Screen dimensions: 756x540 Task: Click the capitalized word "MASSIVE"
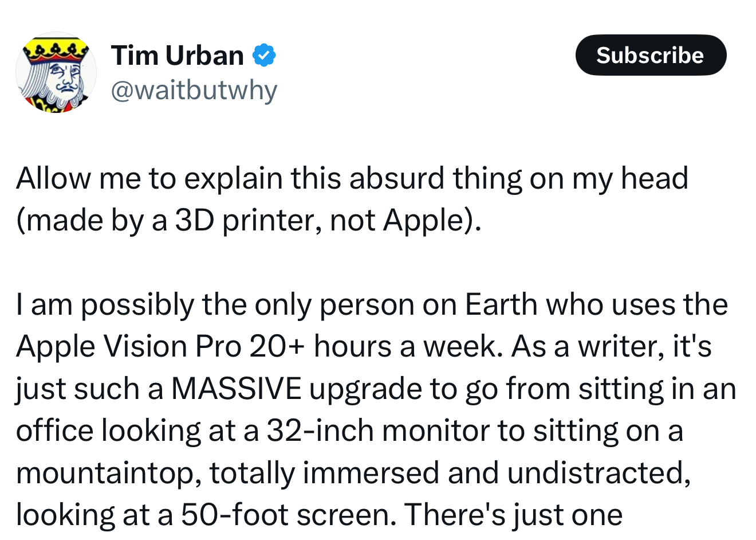pos(236,389)
